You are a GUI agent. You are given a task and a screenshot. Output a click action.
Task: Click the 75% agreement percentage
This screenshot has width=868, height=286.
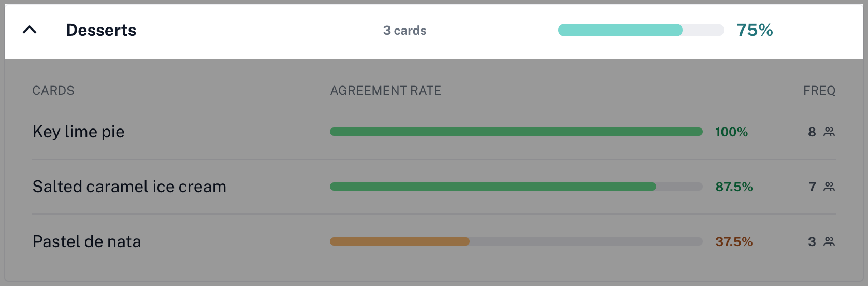(755, 30)
